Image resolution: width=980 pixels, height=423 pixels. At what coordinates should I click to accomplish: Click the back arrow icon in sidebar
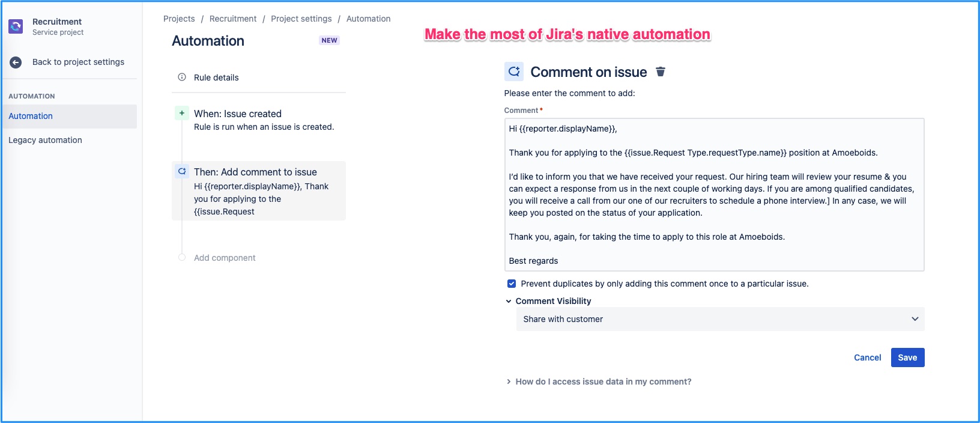click(x=16, y=62)
